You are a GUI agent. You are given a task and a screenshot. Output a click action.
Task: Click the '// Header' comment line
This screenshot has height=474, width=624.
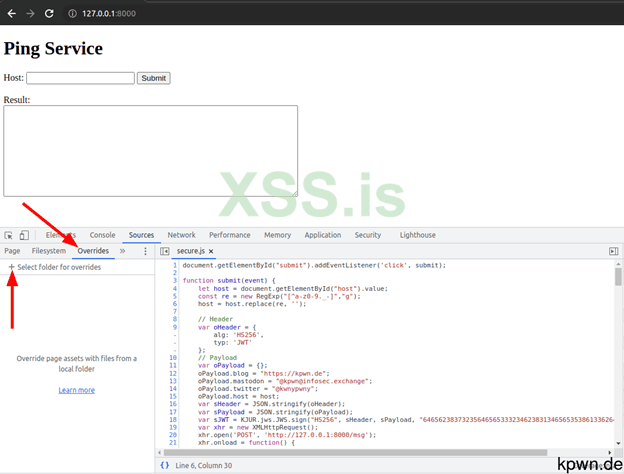coord(215,319)
